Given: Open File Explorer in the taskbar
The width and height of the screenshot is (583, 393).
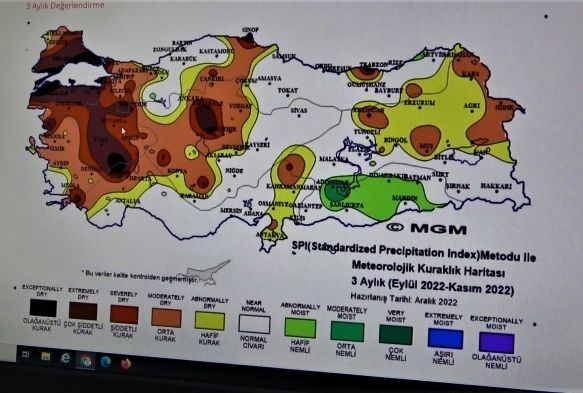Looking at the screenshot, I should (45, 357).
